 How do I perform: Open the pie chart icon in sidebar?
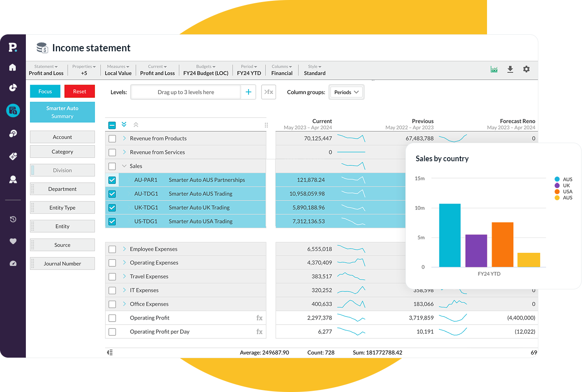(13, 88)
